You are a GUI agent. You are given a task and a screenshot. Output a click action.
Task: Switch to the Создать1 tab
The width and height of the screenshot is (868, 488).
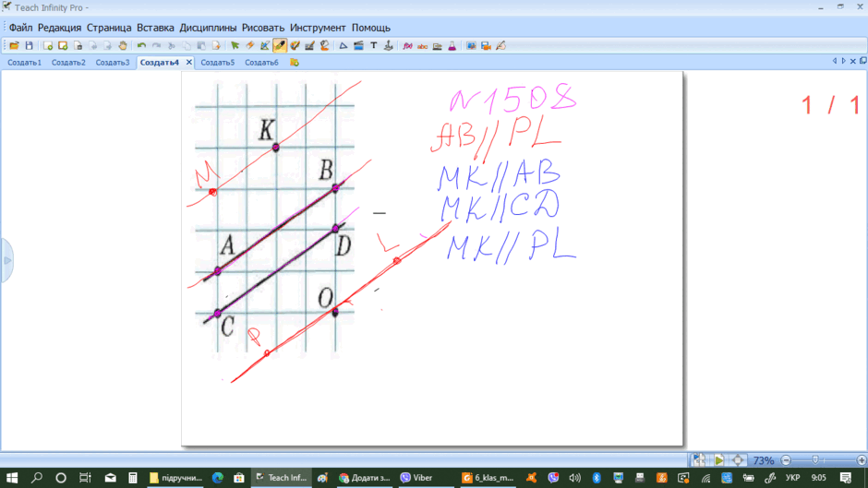[24, 63]
